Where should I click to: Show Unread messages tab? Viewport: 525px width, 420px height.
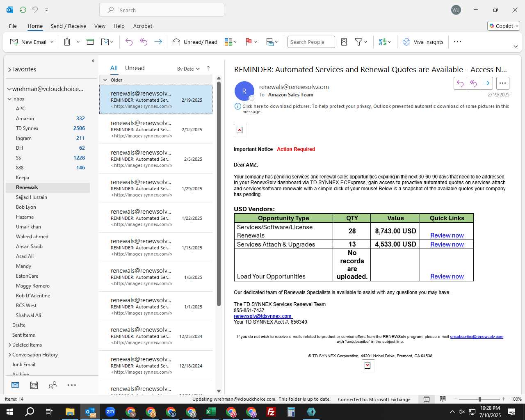(x=135, y=68)
